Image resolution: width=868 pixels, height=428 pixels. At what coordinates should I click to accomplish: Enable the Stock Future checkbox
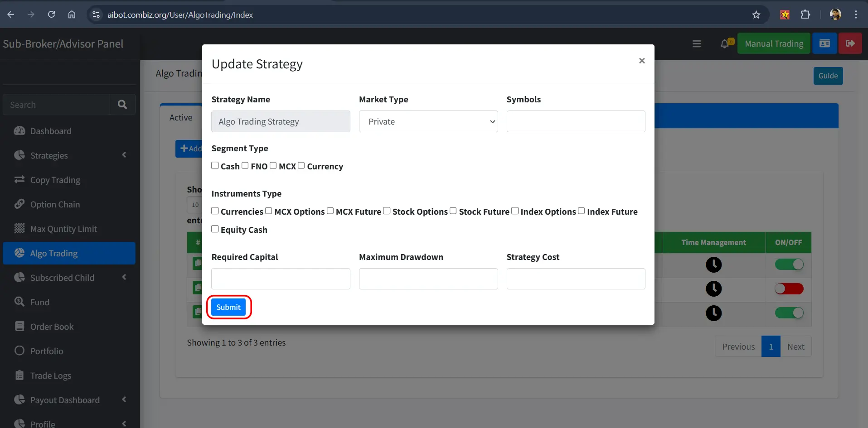(453, 211)
